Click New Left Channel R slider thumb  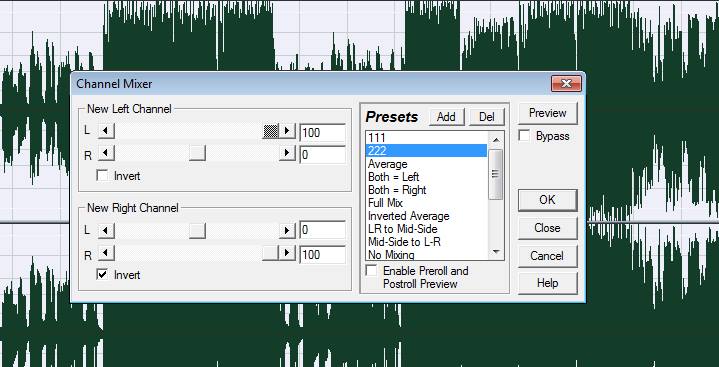coord(197,152)
